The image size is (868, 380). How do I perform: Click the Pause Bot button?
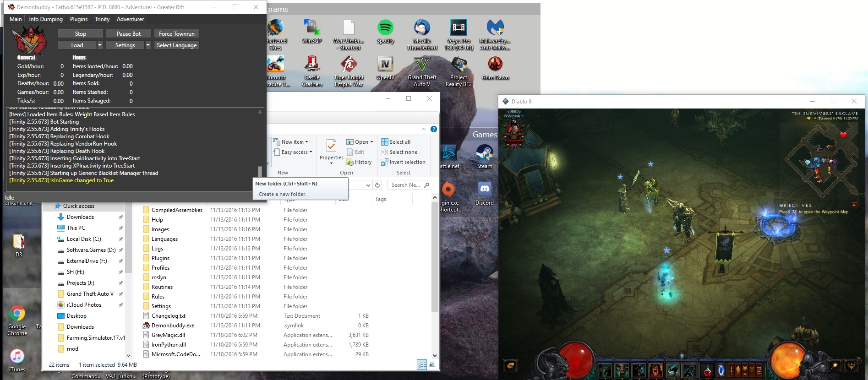(x=129, y=33)
